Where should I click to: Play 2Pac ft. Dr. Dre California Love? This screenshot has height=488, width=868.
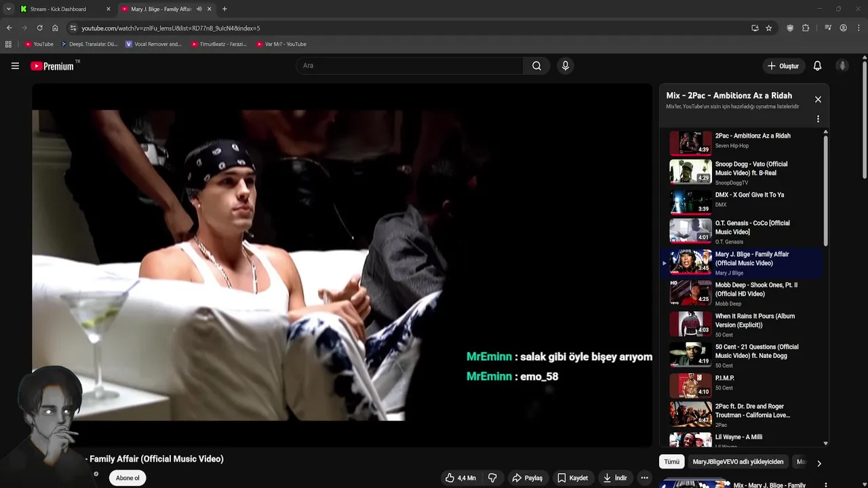[x=741, y=414]
